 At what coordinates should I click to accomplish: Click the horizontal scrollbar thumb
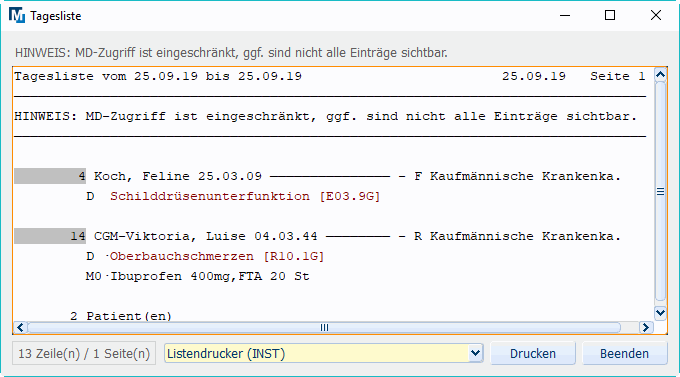click(x=324, y=328)
